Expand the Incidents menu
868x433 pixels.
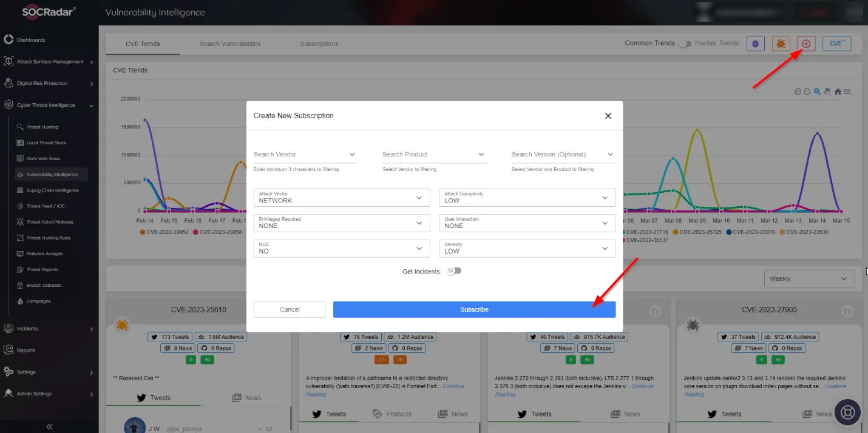[49, 329]
